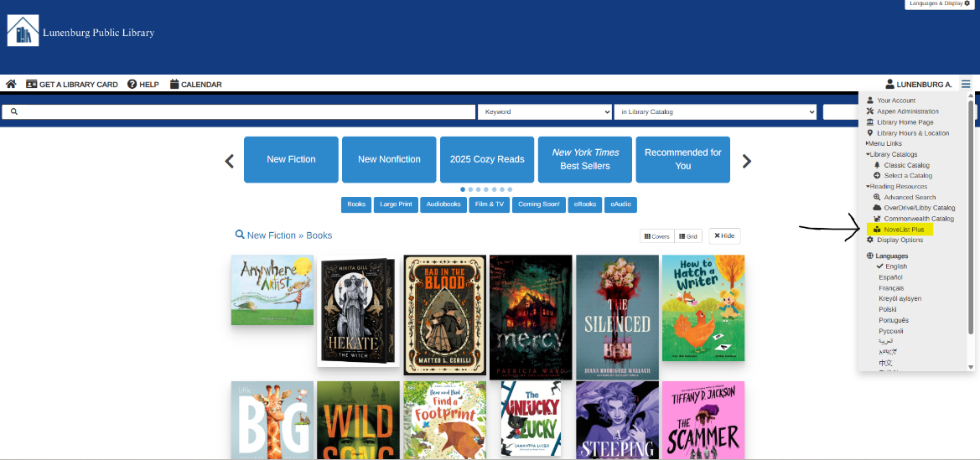The width and height of the screenshot is (980, 460).
Task: Open Get a Library Card page
Action: coord(72,85)
